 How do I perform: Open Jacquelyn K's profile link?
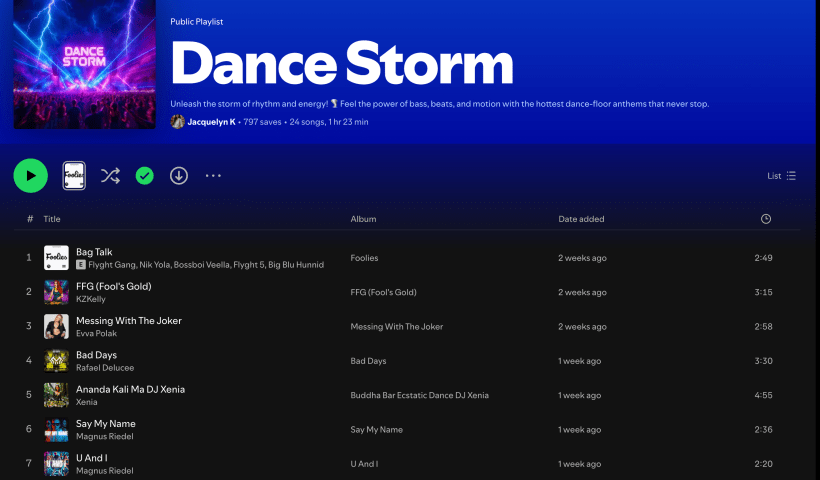(x=211, y=122)
